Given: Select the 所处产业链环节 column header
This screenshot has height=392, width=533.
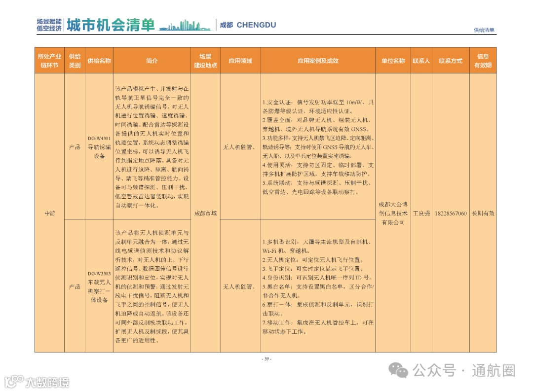Looking at the screenshot, I should (50, 61).
